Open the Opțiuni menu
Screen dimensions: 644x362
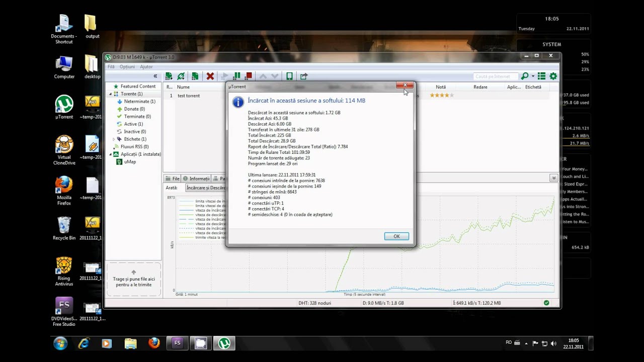(127, 67)
